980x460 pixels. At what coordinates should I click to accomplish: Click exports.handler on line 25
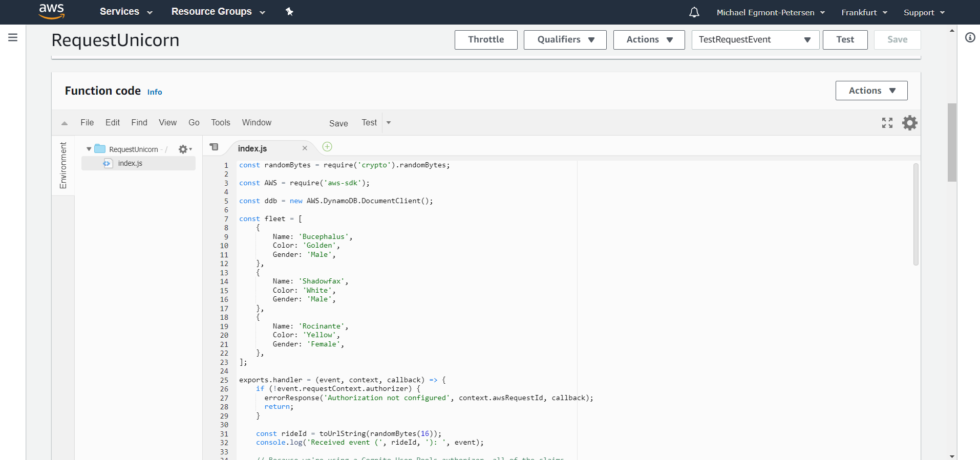point(271,380)
